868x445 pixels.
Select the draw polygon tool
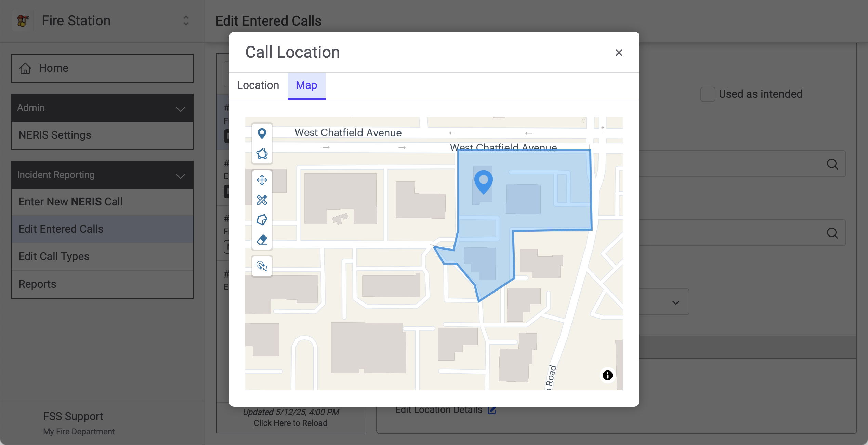click(262, 153)
